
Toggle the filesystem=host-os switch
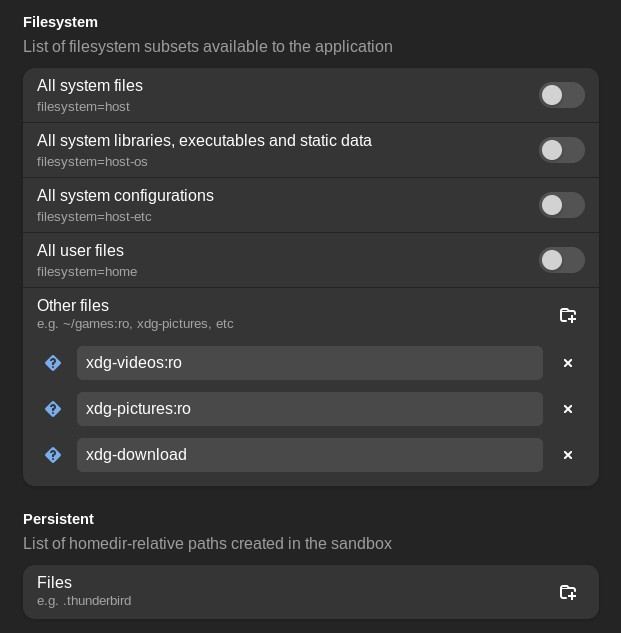[x=562, y=150]
